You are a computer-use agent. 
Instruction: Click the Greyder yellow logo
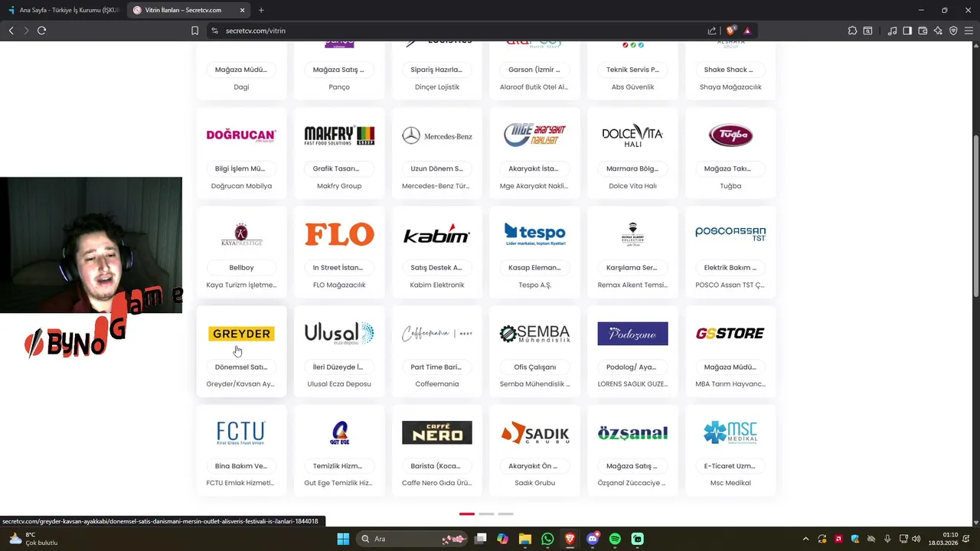tap(241, 334)
